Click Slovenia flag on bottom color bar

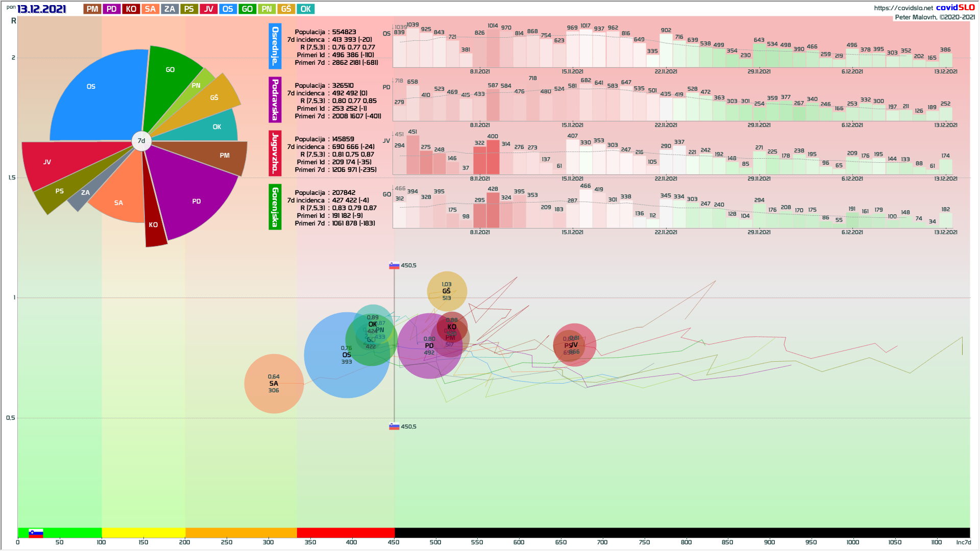(36, 533)
